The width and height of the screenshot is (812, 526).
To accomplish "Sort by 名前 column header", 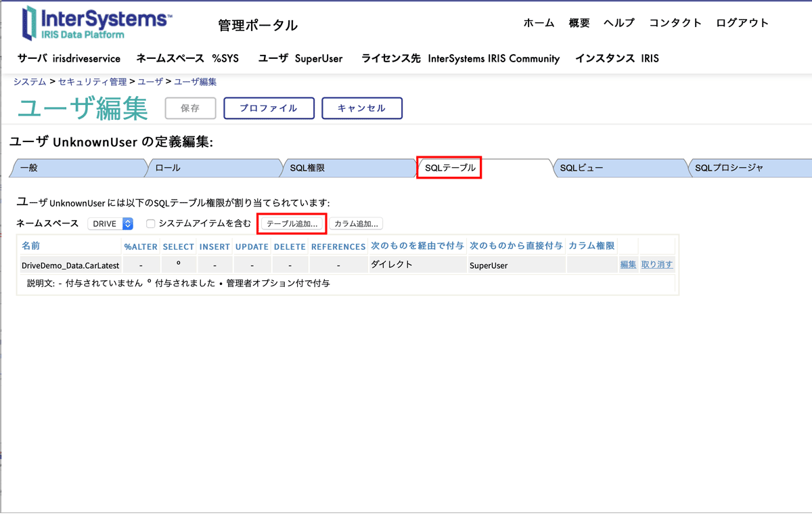I will click(31, 246).
